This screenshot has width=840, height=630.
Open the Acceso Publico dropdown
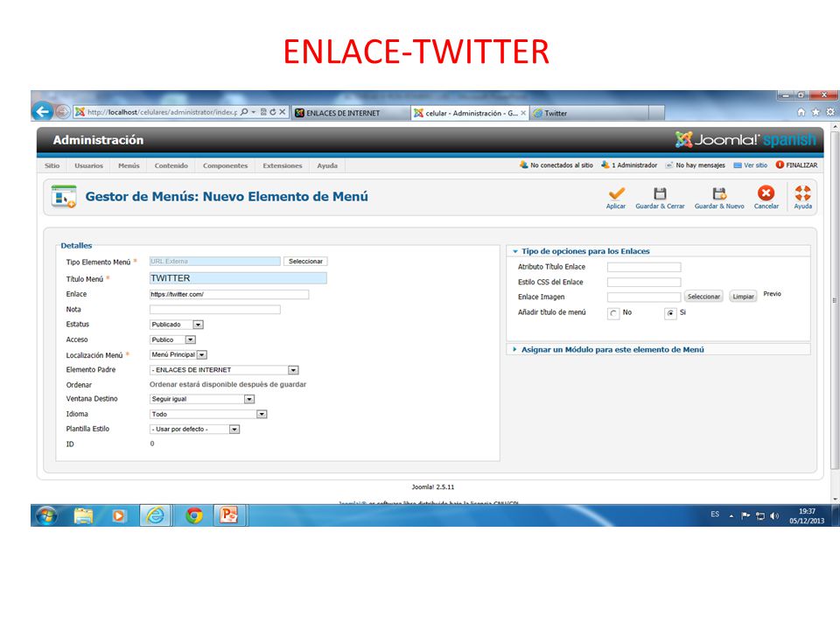[x=173, y=339]
